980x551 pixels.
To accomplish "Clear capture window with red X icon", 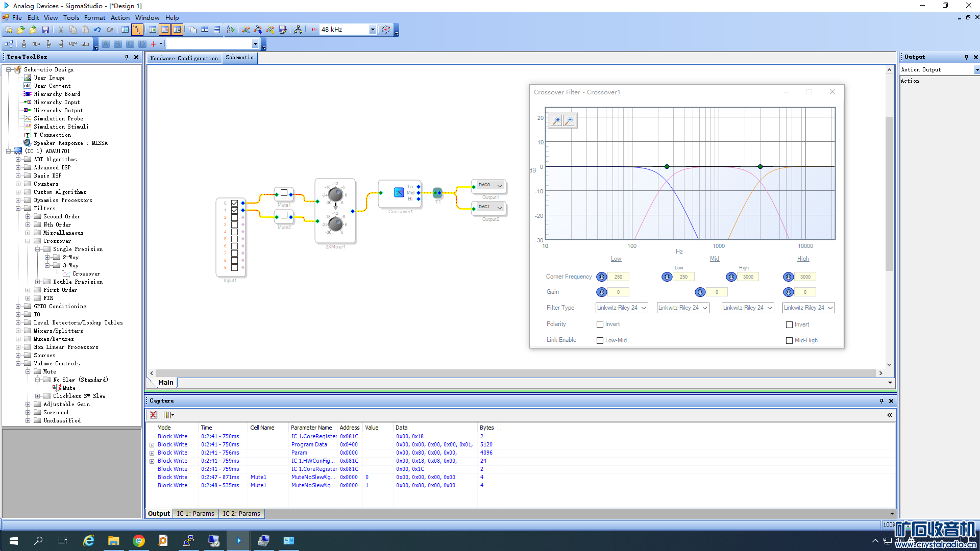I will (x=153, y=415).
